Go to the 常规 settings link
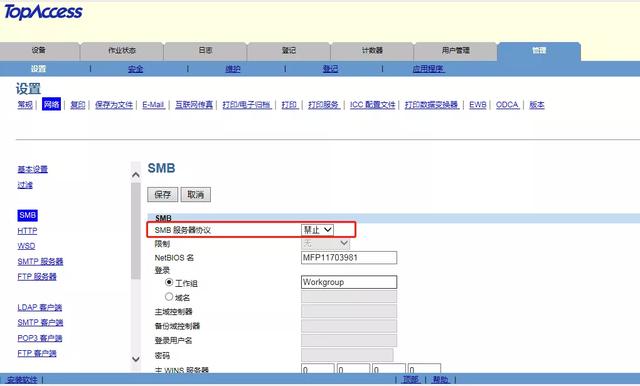The width and height of the screenshot is (640, 386). coord(25,105)
